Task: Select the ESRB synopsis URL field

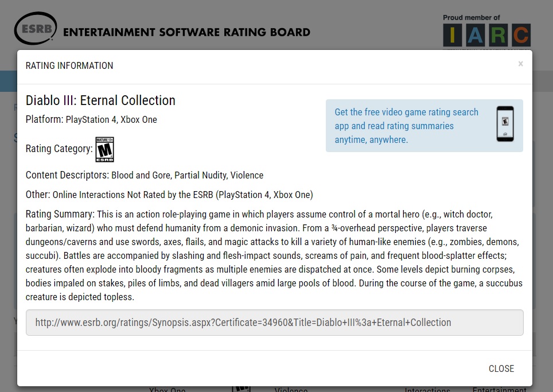Action: tap(274, 323)
